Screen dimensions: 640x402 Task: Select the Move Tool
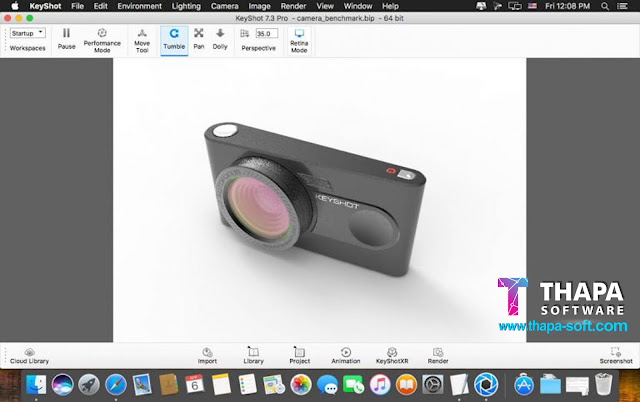[142, 40]
